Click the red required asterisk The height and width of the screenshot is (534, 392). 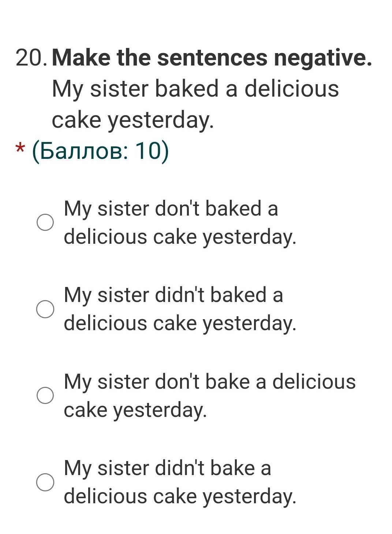click(20, 149)
